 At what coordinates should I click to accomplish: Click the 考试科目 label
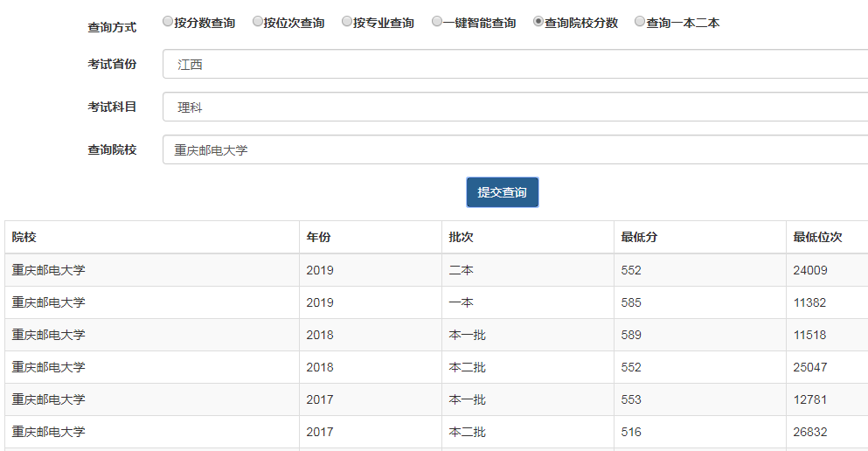tap(112, 107)
